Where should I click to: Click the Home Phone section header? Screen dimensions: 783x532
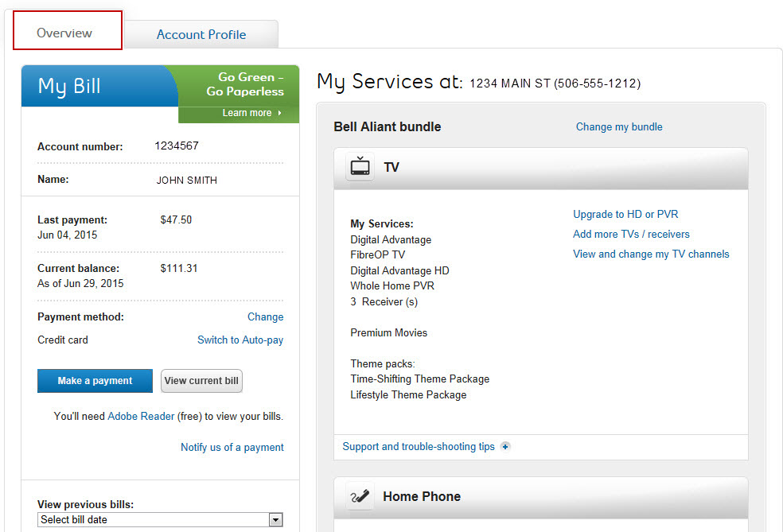[541, 496]
